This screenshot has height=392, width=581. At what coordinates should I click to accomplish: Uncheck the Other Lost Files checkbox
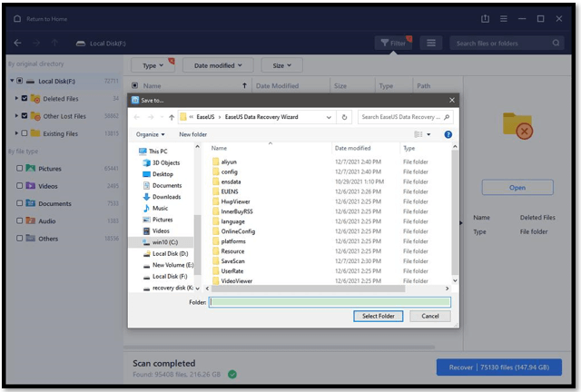pos(25,115)
